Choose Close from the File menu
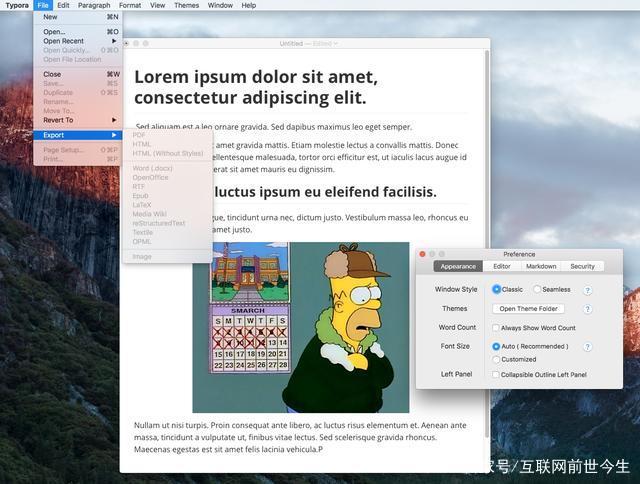The image size is (640, 484). pos(78,74)
